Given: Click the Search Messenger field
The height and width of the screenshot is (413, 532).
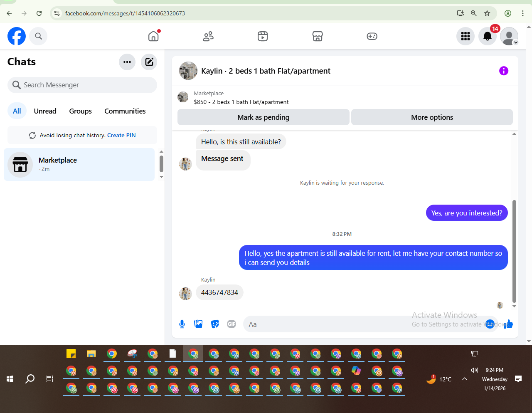Looking at the screenshot, I should click(x=82, y=85).
